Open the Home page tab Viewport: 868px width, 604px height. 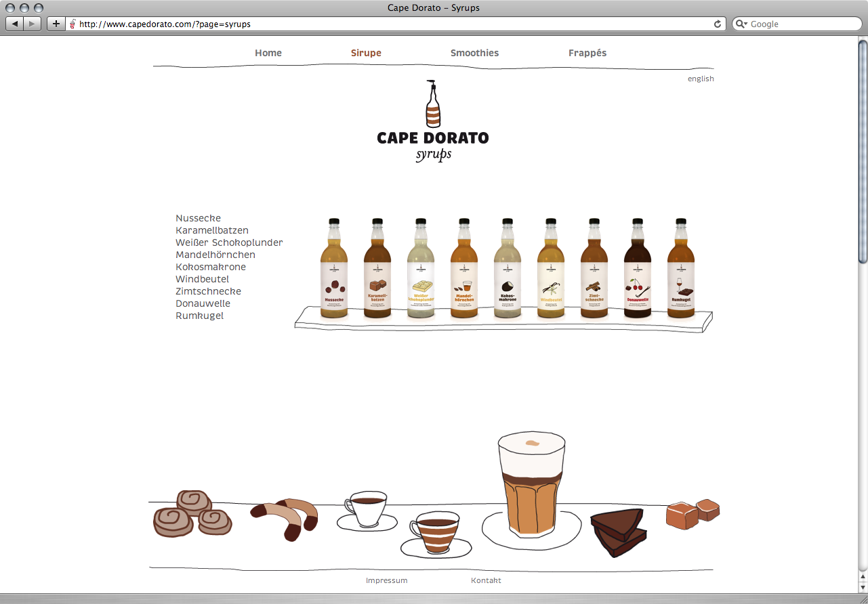268,53
